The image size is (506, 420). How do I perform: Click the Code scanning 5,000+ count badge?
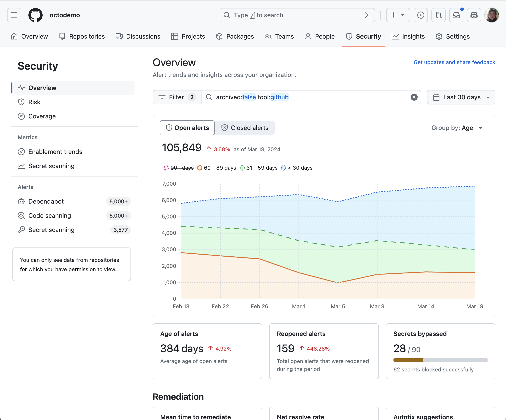click(119, 216)
